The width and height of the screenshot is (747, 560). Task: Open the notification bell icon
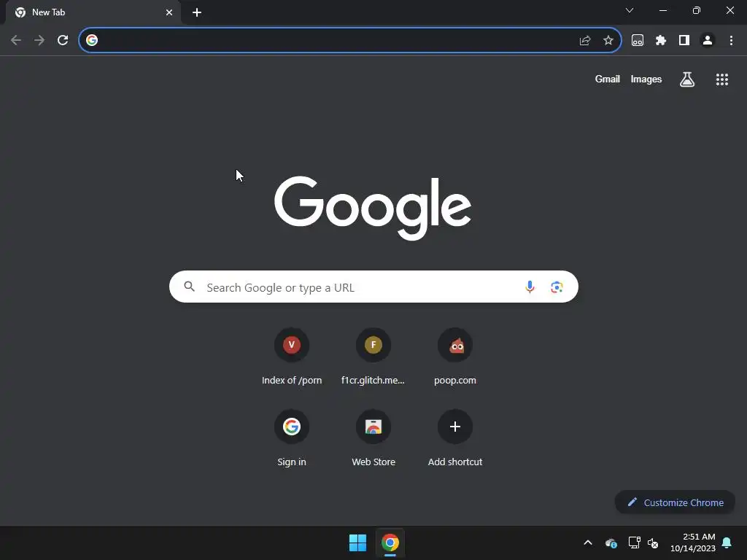tap(727, 542)
